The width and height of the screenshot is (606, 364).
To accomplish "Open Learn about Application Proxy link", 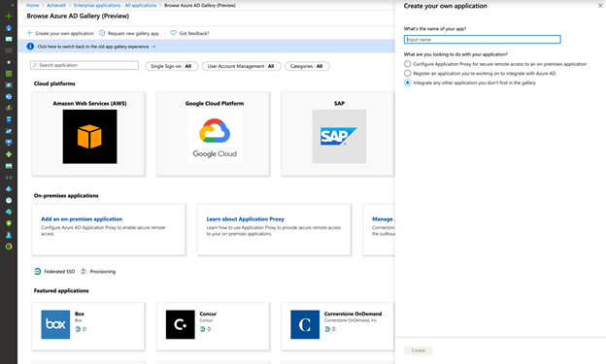I will [246, 218].
